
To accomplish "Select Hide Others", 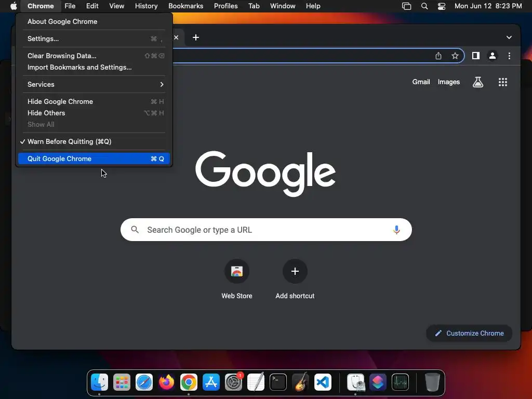I will [94, 113].
